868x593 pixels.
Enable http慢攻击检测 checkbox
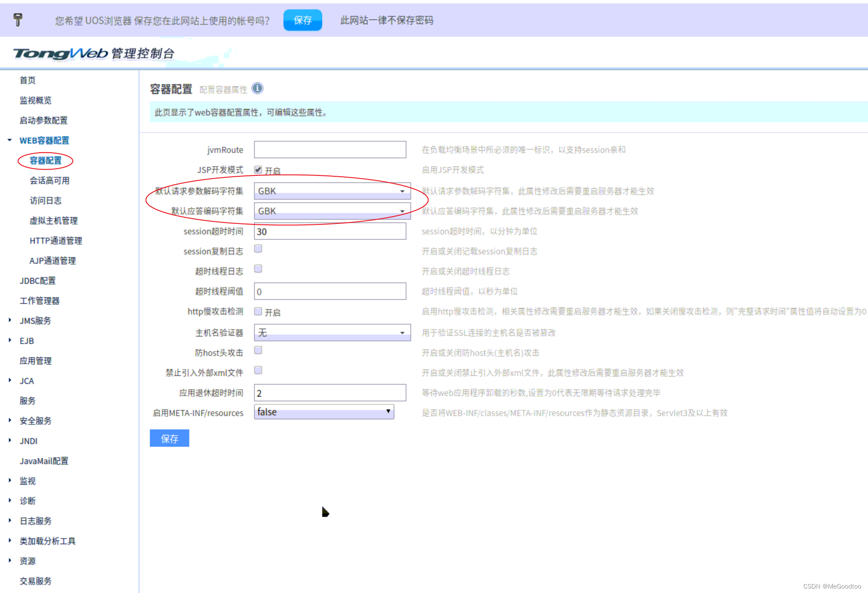tap(258, 311)
